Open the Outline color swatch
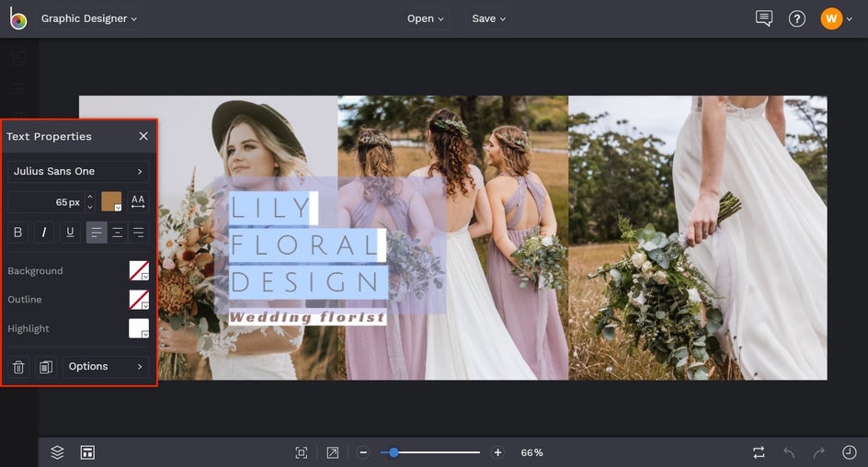Screen dimensions: 868x467 tap(139, 300)
